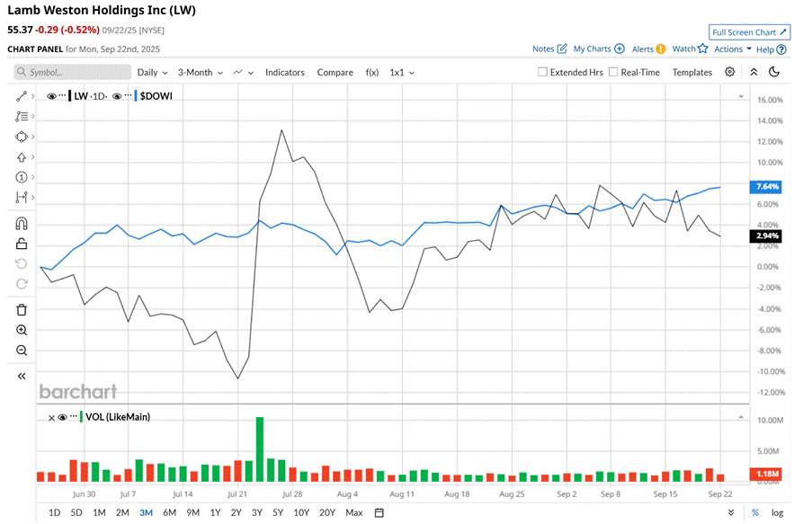Viewport: 812px width, 524px height.
Task: Collapse the drawing tools sidebar
Action: tap(22, 376)
